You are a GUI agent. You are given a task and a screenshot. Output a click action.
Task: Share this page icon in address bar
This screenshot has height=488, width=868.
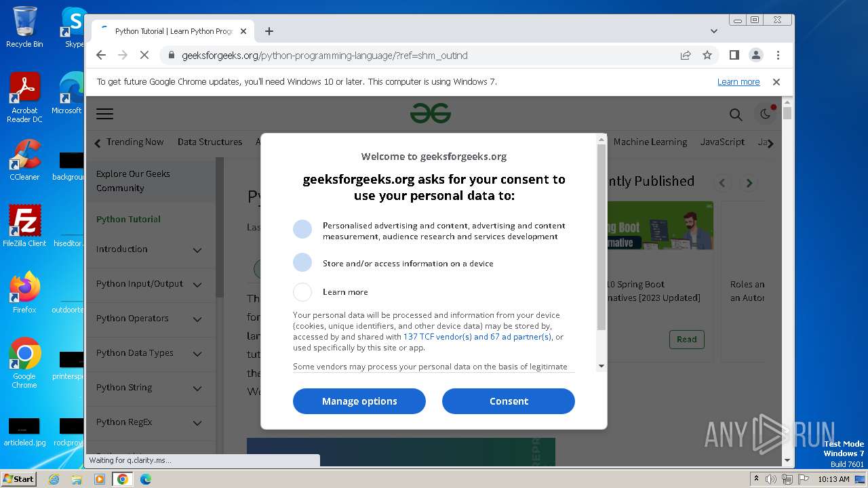click(x=686, y=56)
